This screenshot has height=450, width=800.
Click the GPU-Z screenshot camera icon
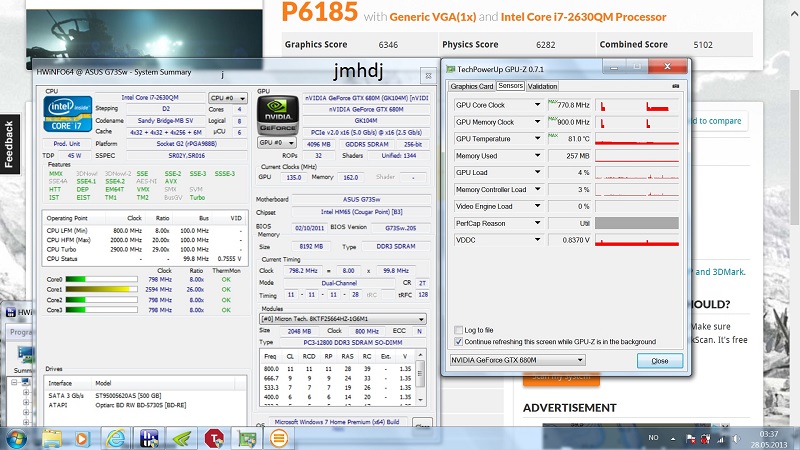pos(676,86)
